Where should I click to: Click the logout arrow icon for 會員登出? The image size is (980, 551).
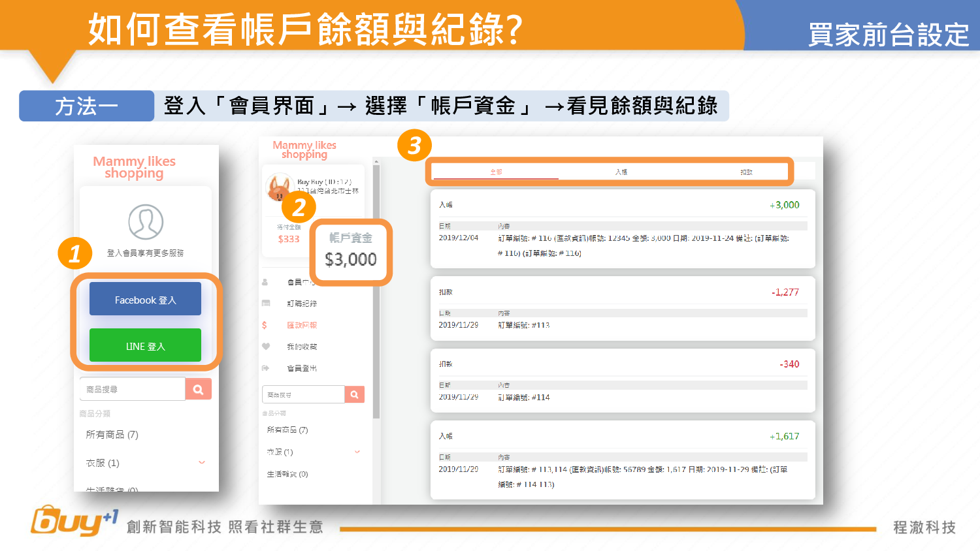[x=265, y=368]
